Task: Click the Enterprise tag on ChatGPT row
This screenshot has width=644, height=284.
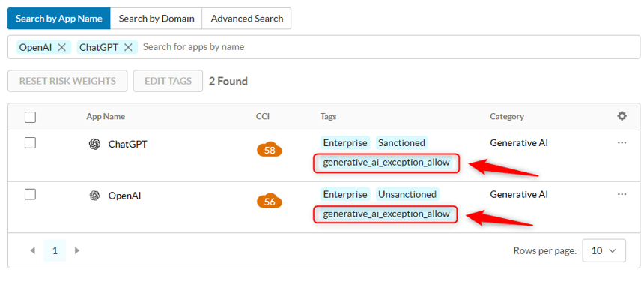Action: (x=345, y=143)
